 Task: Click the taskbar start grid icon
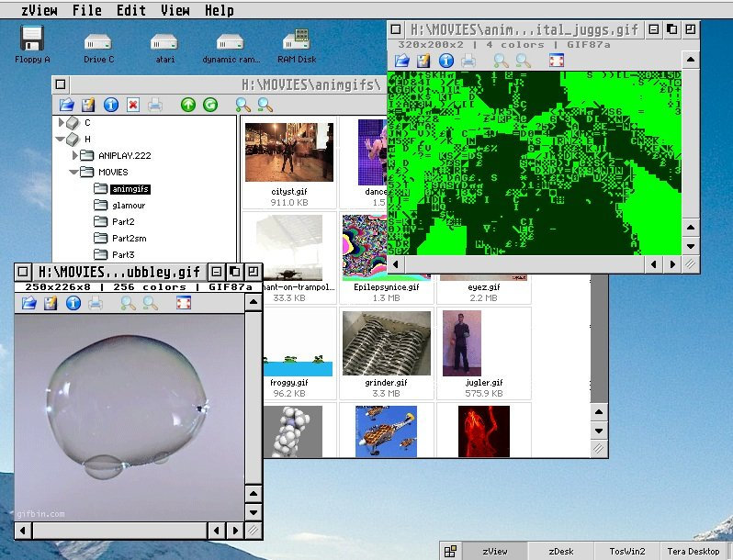450,552
